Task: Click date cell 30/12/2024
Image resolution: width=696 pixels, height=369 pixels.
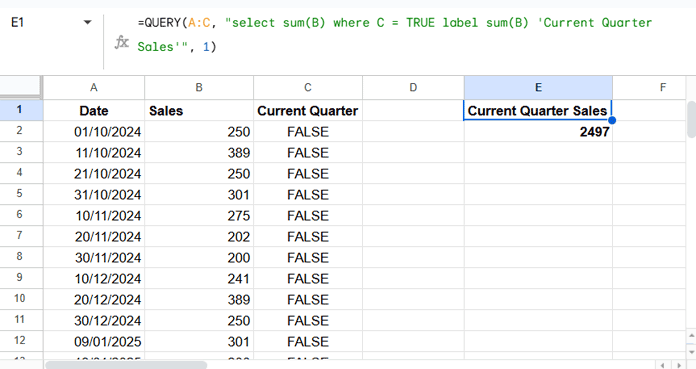Action: [x=94, y=321]
